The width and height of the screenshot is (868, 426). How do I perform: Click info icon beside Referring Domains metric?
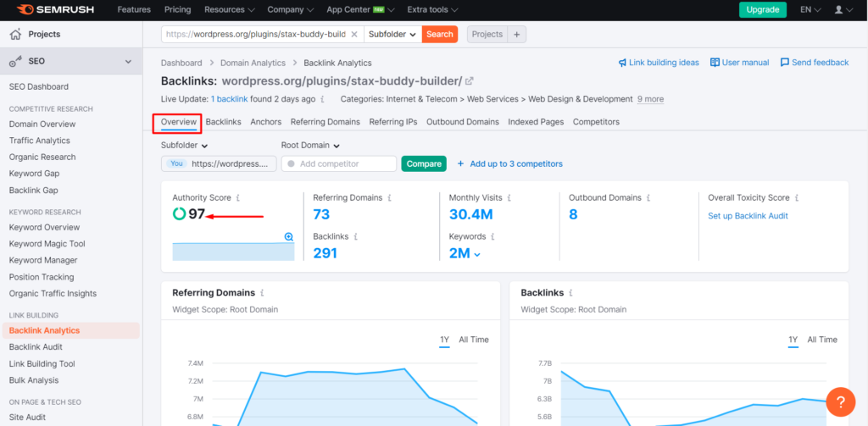[x=389, y=197]
